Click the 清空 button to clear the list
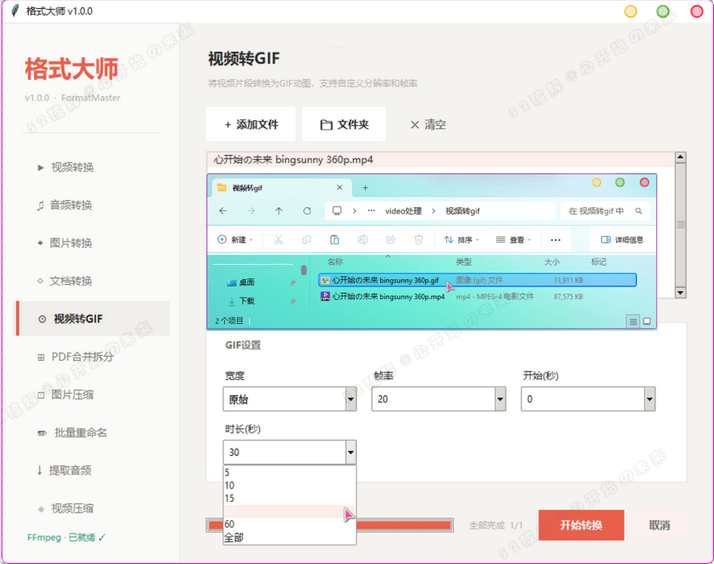Screen dimensions: 714x564 point(428,124)
